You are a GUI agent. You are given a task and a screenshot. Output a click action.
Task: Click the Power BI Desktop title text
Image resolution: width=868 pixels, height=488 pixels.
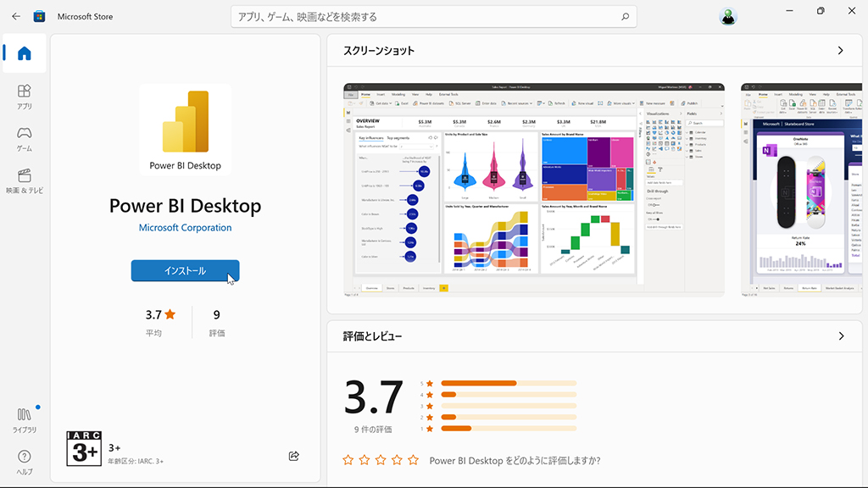tap(186, 206)
